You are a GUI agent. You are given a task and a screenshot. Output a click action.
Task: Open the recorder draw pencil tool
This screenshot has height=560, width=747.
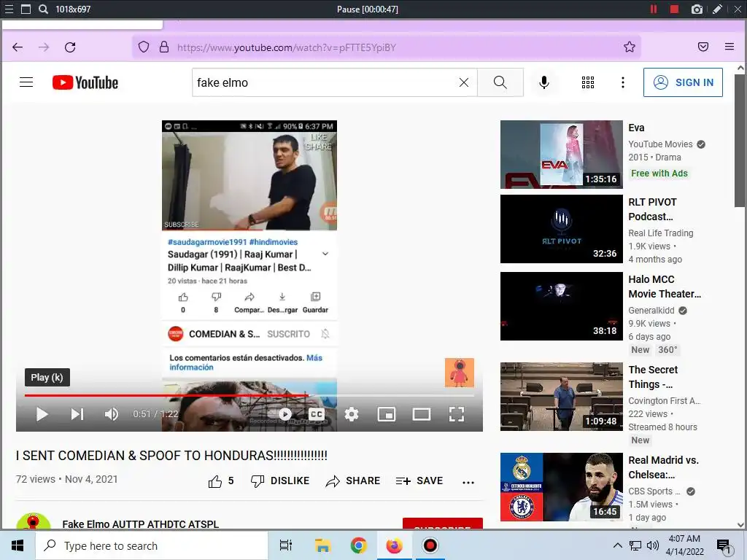(717, 9)
